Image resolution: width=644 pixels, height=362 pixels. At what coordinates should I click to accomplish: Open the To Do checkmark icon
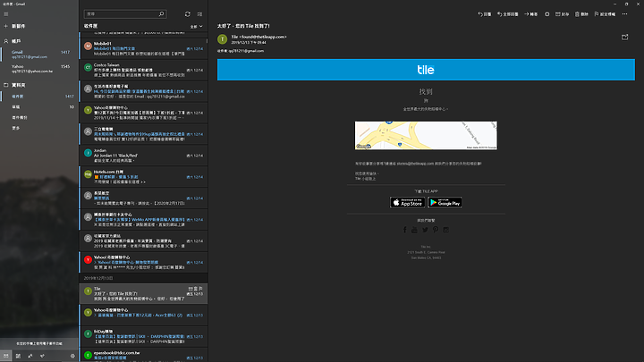pos(42,356)
